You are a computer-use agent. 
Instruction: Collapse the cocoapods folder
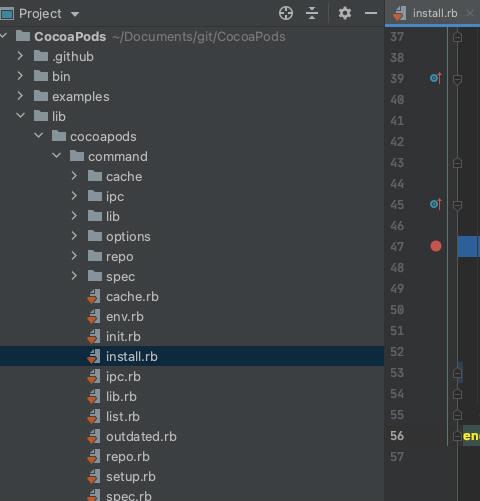point(39,136)
